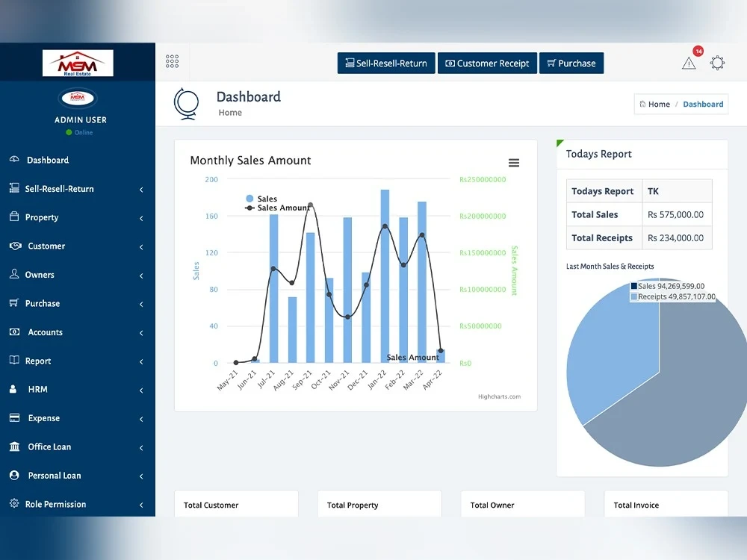Click the Dashboard breadcrumb link
Viewport: 747px width, 560px height.
[x=703, y=104]
